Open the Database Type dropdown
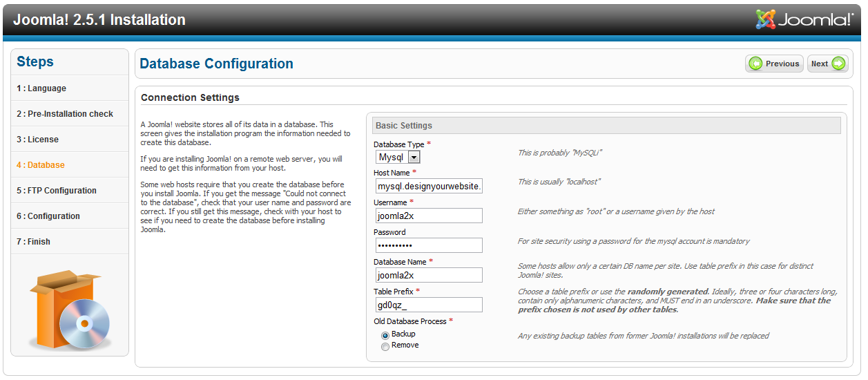This screenshot has width=868, height=380. coord(398,158)
